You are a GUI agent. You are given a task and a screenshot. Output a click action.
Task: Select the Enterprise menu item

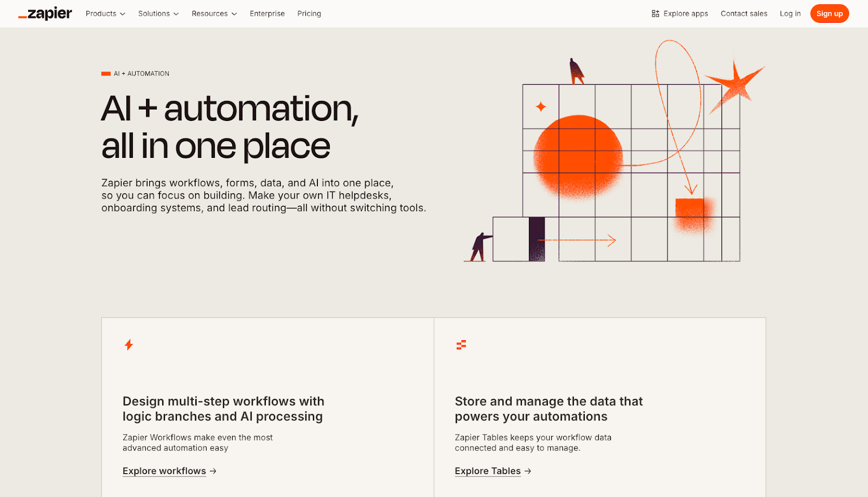click(267, 14)
